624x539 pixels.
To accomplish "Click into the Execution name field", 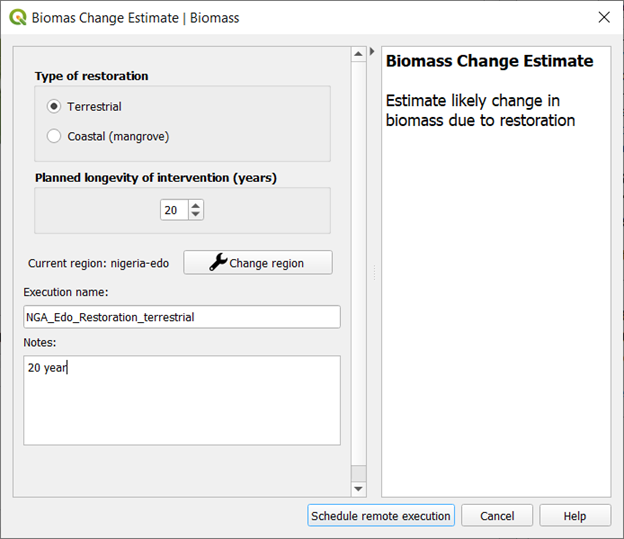I will [x=182, y=317].
